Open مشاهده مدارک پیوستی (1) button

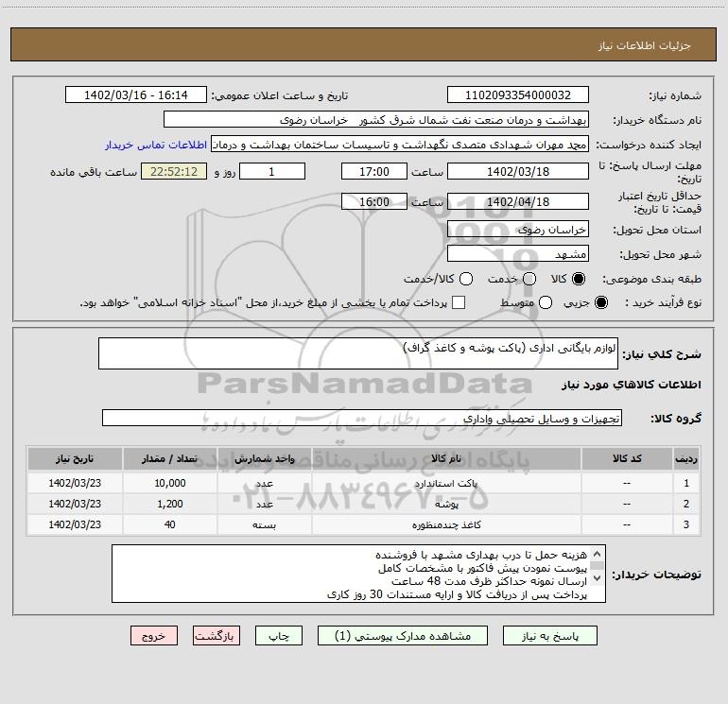pos(403,636)
